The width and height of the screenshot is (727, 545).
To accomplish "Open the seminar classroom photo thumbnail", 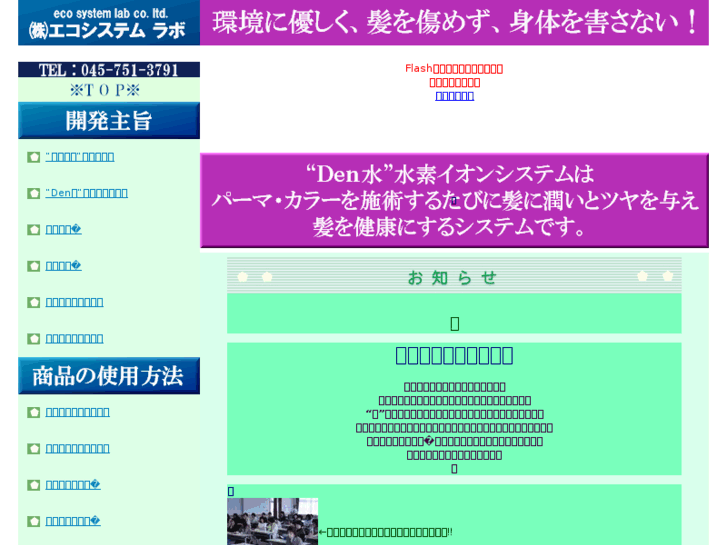I will [273, 521].
